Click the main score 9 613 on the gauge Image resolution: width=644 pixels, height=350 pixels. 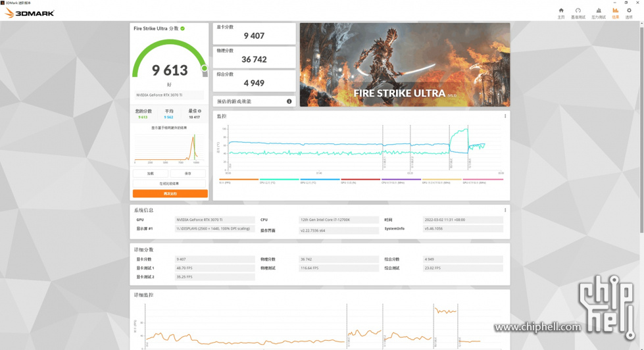[x=170, y=70]
